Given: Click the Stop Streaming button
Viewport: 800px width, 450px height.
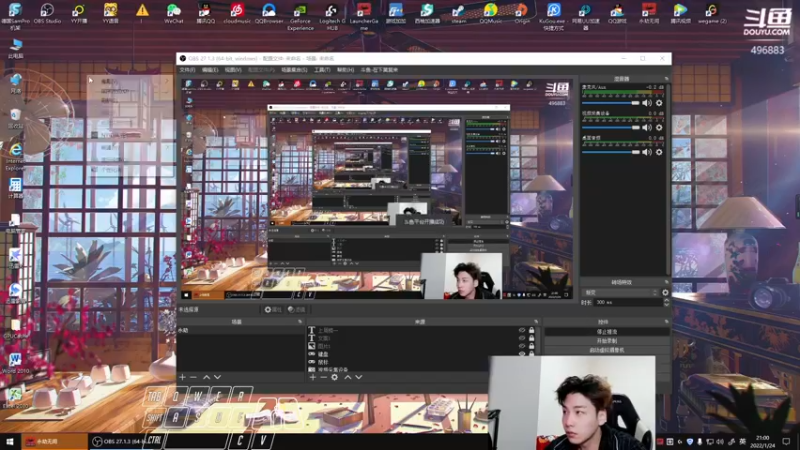Looking at the screenshot, I should (x=607, y=332).
